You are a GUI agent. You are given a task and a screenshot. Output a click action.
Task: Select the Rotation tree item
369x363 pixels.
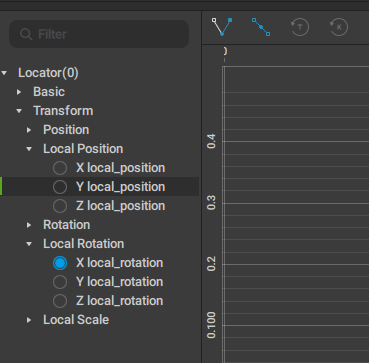coord(67,225)
